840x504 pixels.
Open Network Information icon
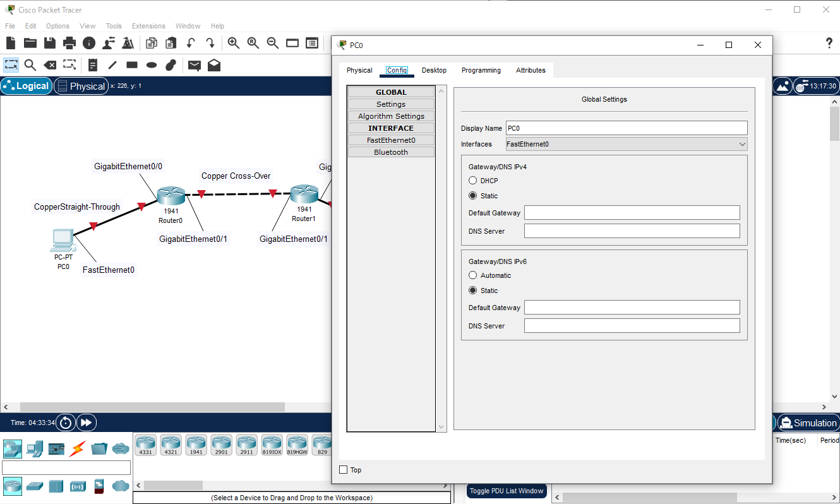point(89,43)
